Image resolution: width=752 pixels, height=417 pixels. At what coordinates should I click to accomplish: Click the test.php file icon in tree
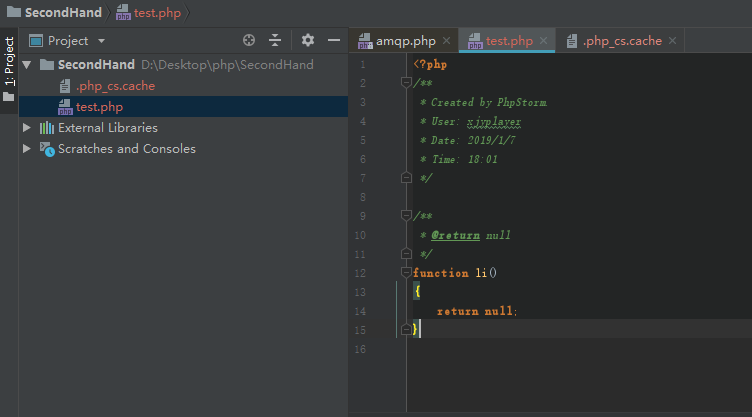coord(65,107)
